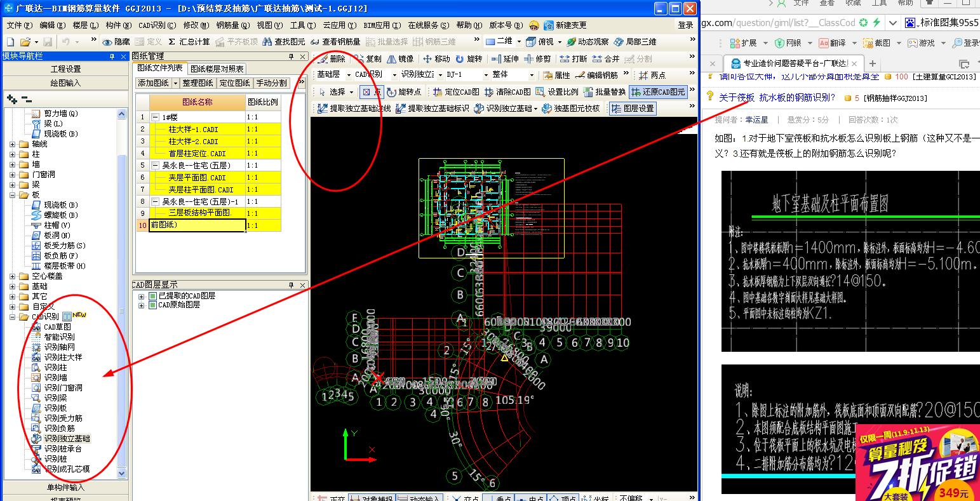Image resolution: width=980 pixels, height=501 pixels.
Task: Click 隐藏 eye icon in toolbar
Action: (116, 42)
